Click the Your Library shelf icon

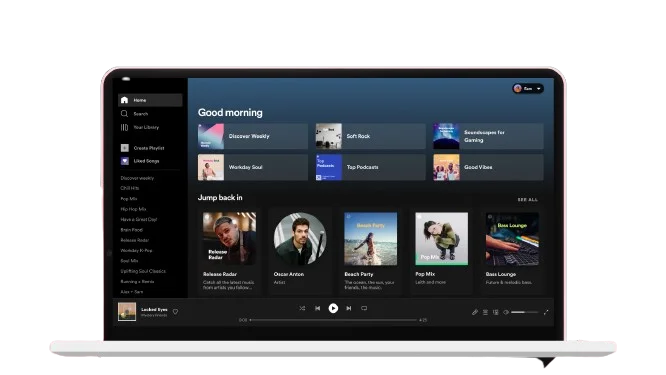click(124, 127)
